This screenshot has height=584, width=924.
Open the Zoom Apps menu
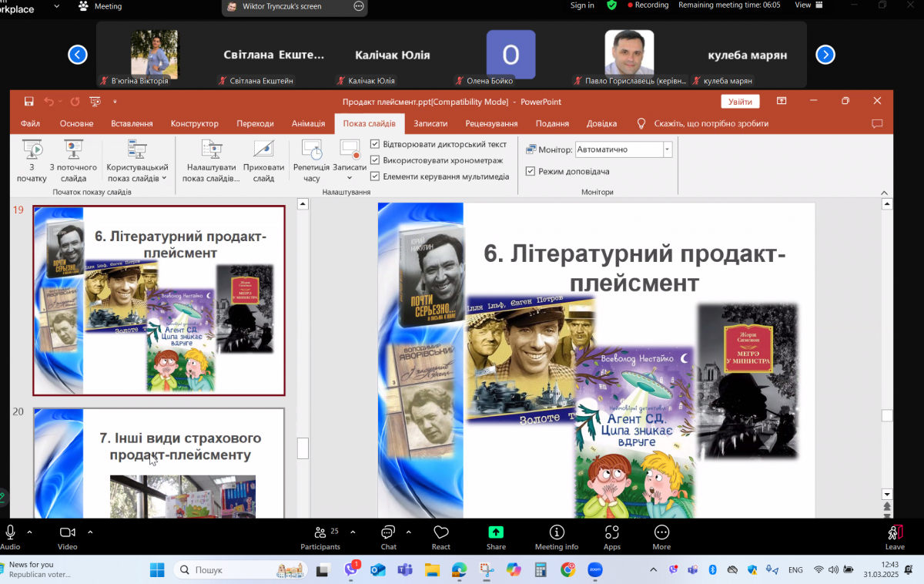pyautogui.click(x=612, y=536)
